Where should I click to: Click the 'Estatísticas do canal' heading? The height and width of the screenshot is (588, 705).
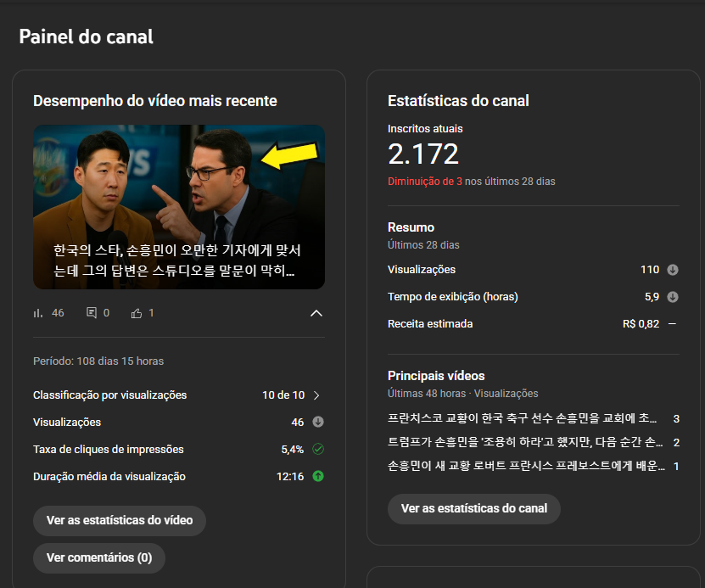coord(458,101)
